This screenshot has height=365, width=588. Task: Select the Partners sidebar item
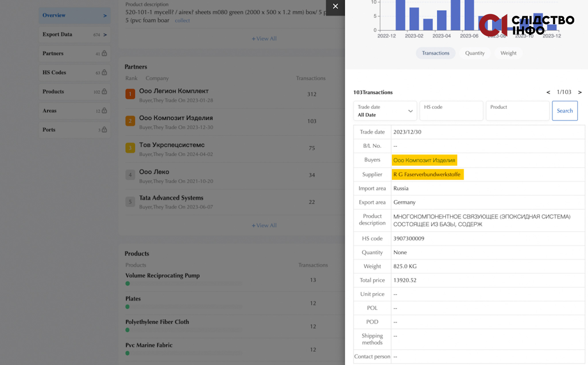point(75,53)
